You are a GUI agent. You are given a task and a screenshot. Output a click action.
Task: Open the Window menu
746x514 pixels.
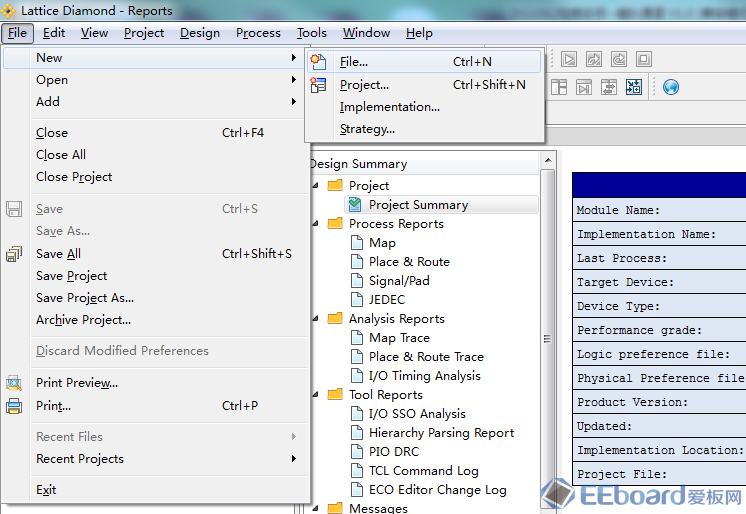[x=366, y=33]
